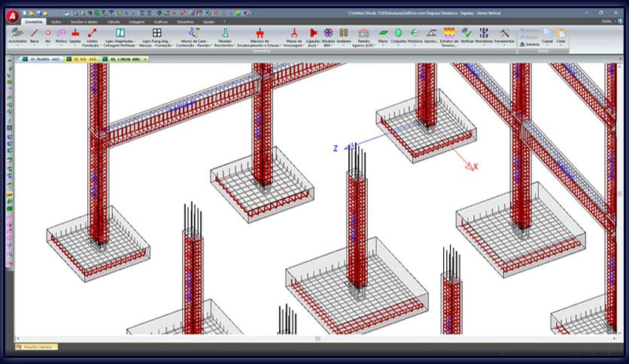
Task: Click the Simetria button
Action: coord(529,44)
